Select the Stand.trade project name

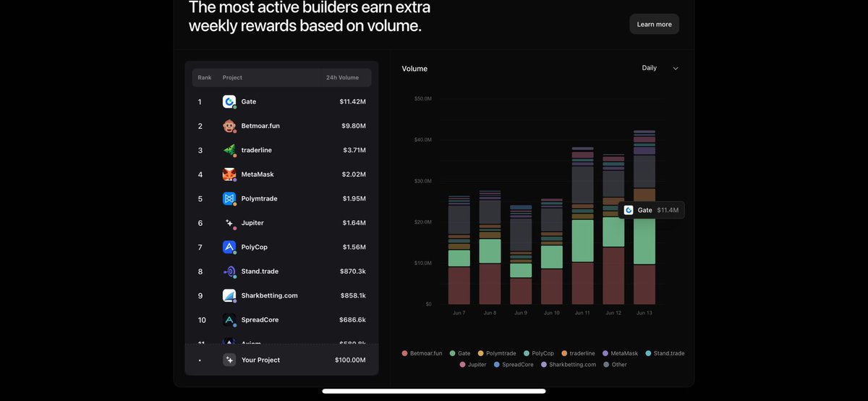point(259,271)
